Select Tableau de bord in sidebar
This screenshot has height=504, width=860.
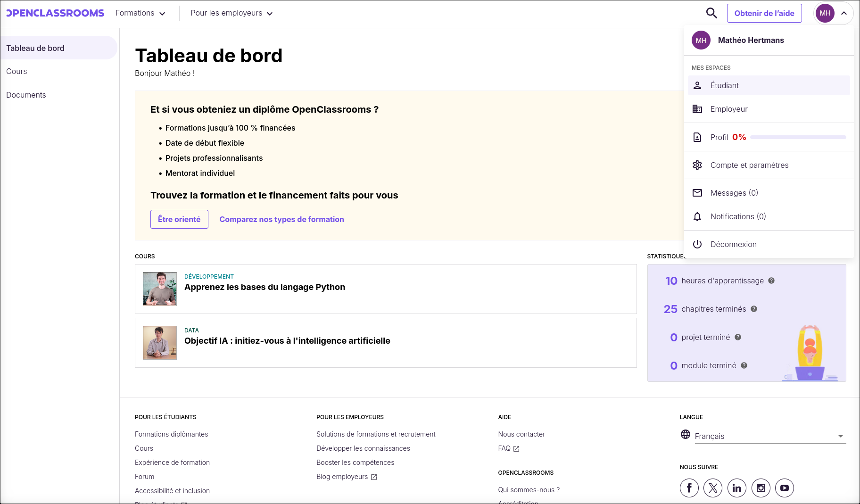click(x=58, y=48)
